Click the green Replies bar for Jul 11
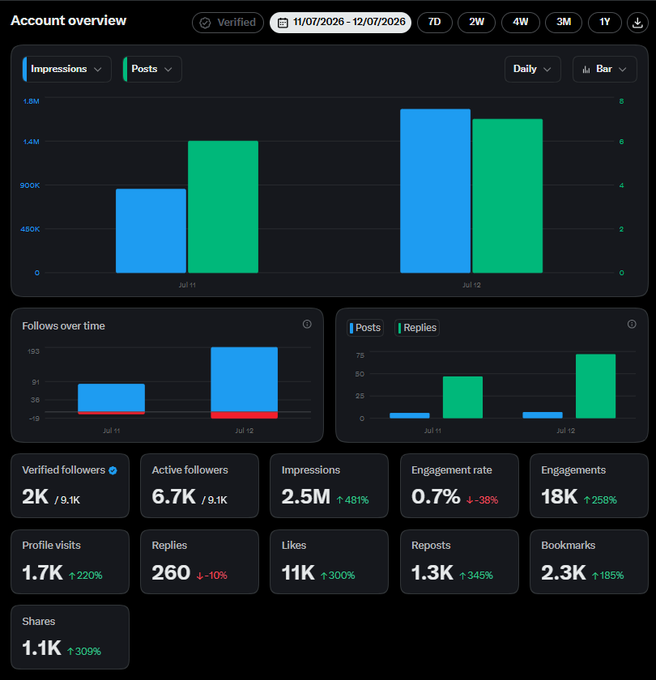 [463, 397]
